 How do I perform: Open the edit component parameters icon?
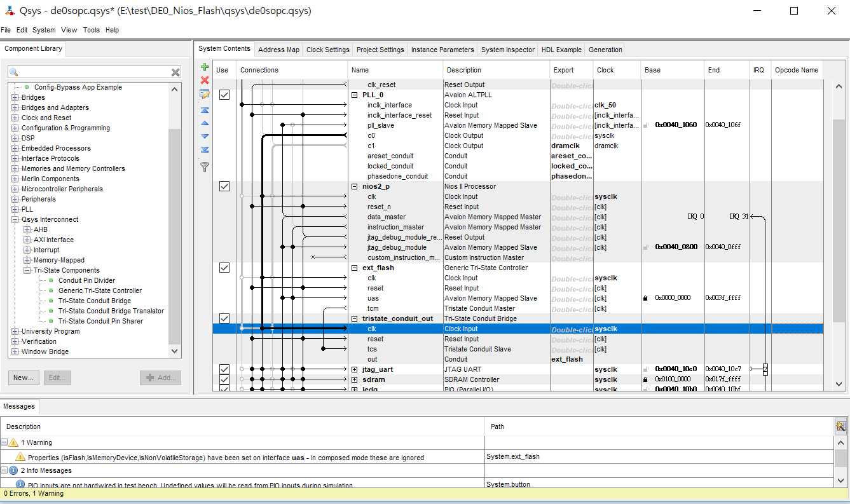pyautogui.click(x=205, y=94)
